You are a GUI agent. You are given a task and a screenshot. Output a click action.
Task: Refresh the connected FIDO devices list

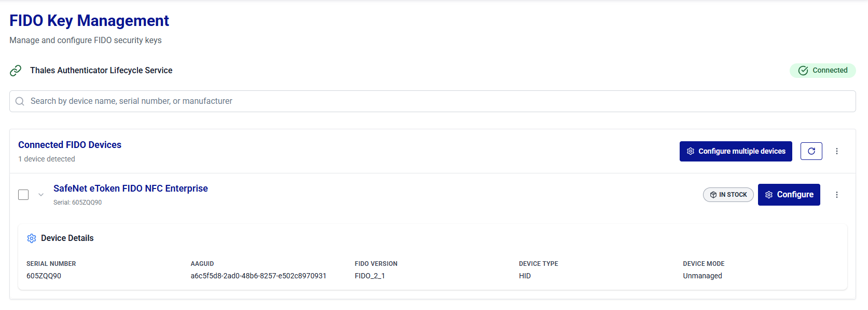pos(811,151)
